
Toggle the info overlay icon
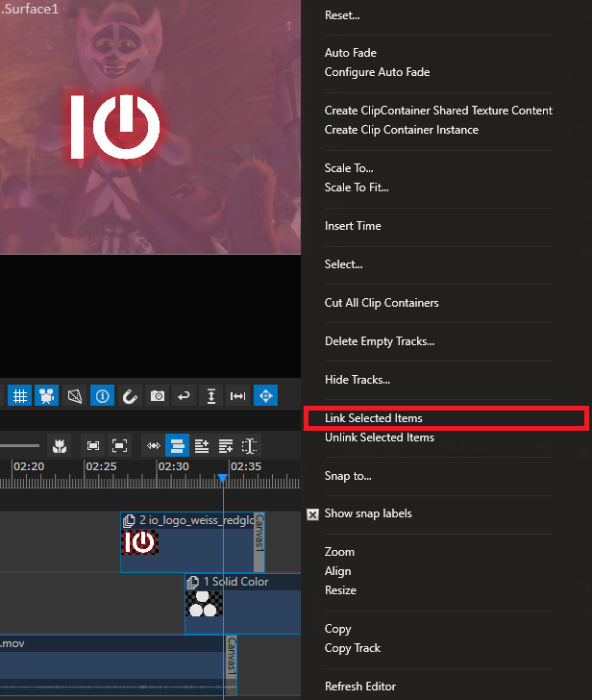[x=102, y=395]
